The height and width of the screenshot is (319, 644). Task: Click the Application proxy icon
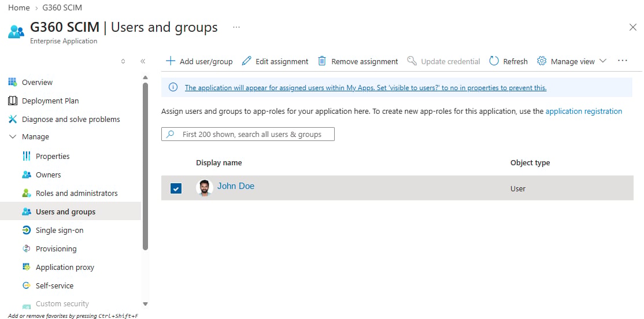point(26,267)
